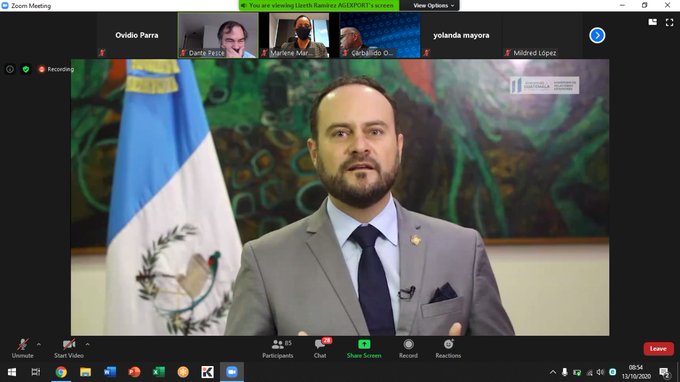The image size is (680, 382).
Task: Click the screen sharing notification banner
Action: coord(319,6)
